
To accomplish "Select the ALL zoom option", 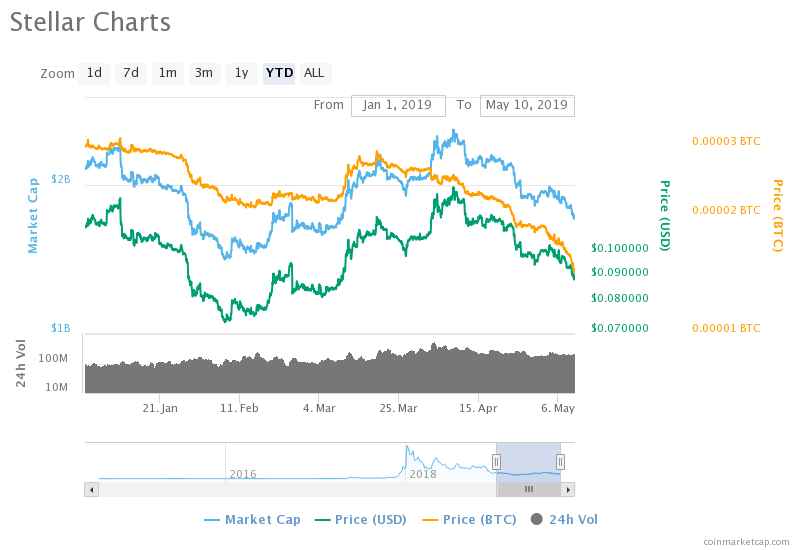I will 314,73.
